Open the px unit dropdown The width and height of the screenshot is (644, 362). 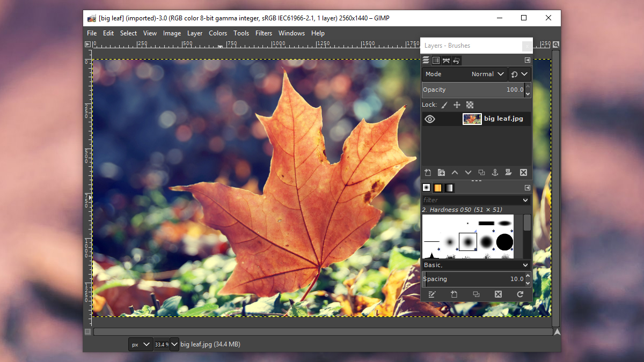coord(141,344)
